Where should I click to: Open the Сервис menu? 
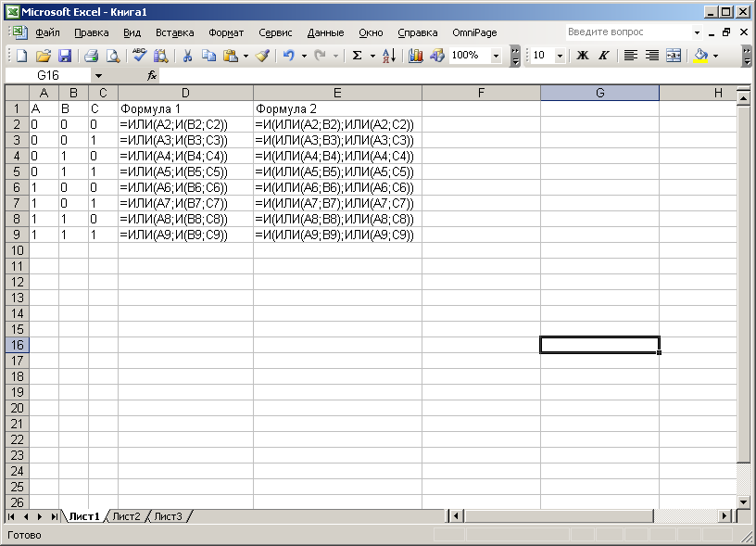click(275, 32)
